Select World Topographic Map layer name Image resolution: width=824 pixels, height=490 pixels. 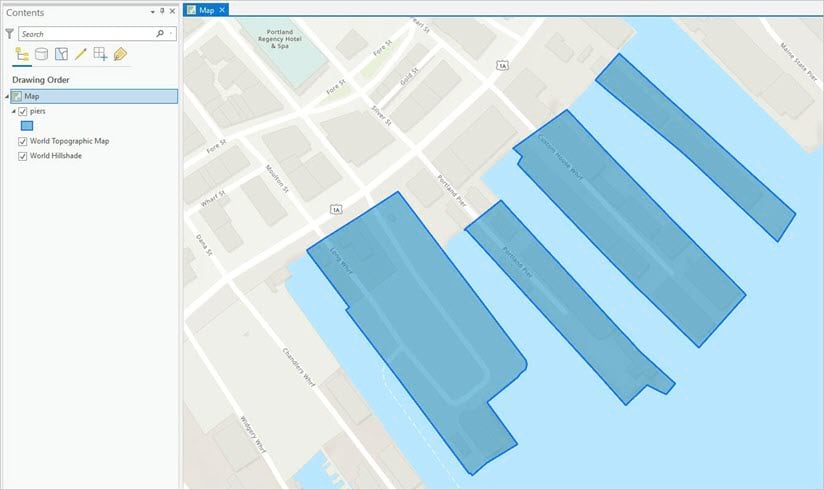coord(69,141)
